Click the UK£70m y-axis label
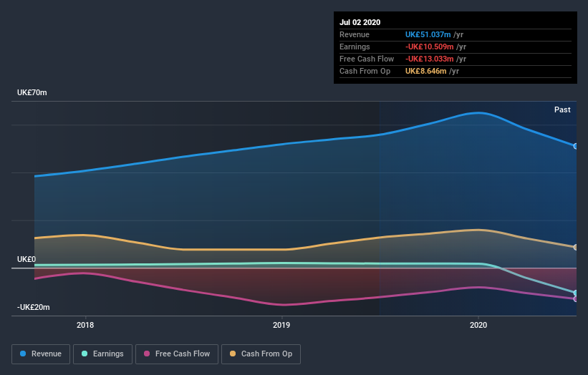The height and width of the screenshot is (375, 588). (32, 92)
